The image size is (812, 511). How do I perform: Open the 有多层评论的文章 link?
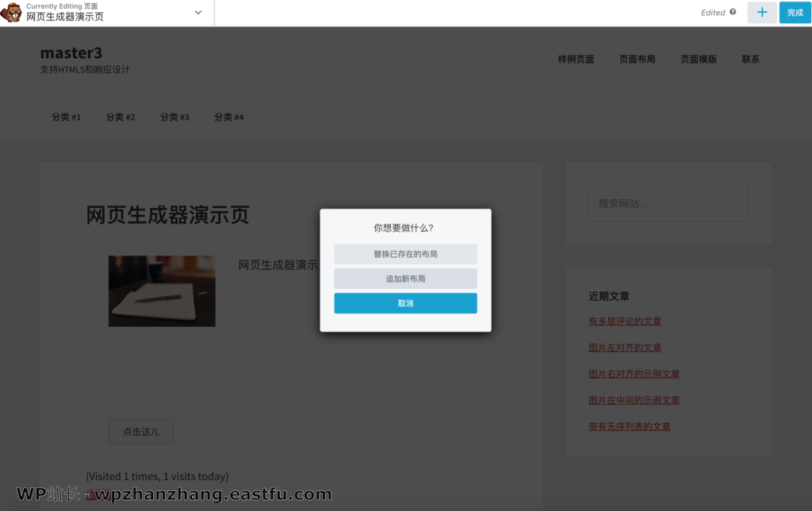(624, 321)
